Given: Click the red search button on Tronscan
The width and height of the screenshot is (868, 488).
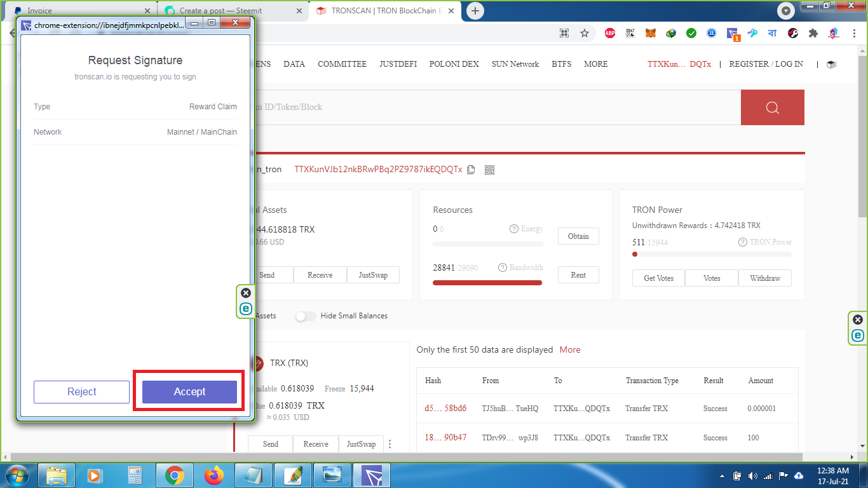Looking at the screenshot, I should 773,107.
